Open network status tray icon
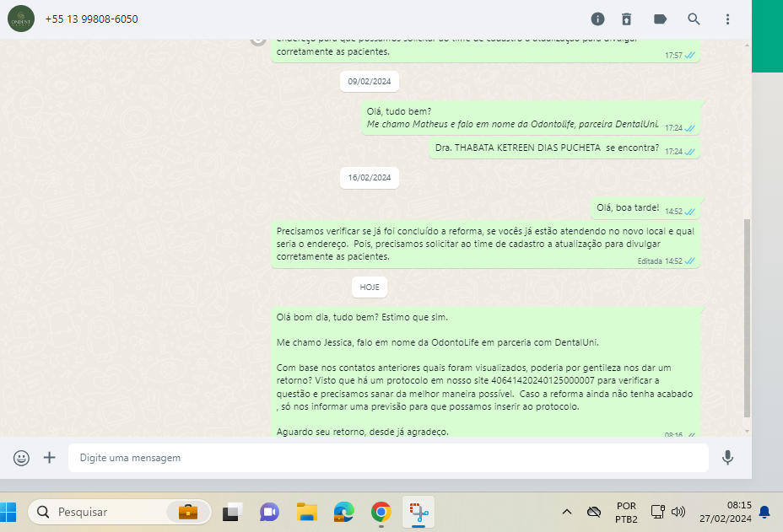 (657, 512)
